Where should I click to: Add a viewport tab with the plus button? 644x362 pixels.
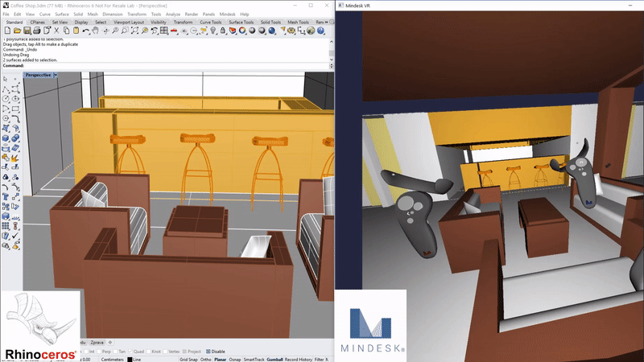pyautogui.click(x=110, y=343)
